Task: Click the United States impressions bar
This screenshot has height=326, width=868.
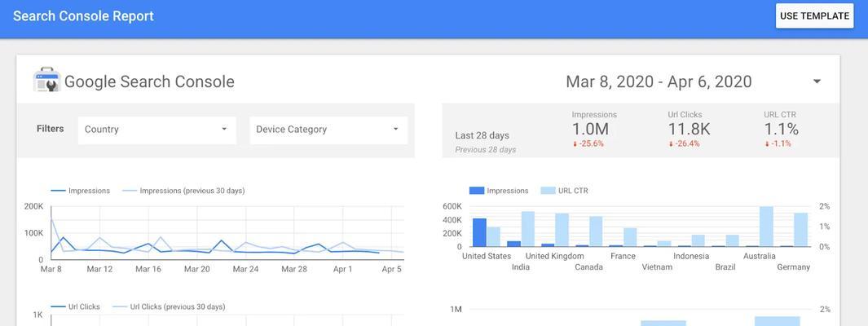Action: [x=479, y=232]
